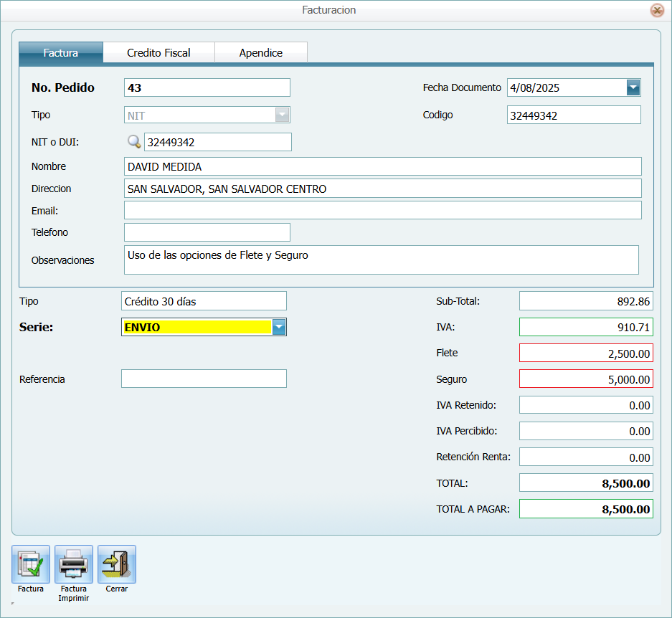
Task: Expand the Serie ENVIO dropdown
Action: coord(279,328)
